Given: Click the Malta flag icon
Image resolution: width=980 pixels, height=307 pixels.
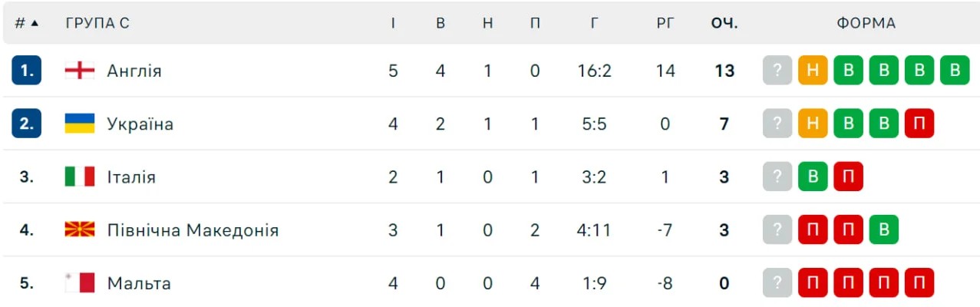Looking at the screenshot, I should pyautogui.click(x=79, y=283).
